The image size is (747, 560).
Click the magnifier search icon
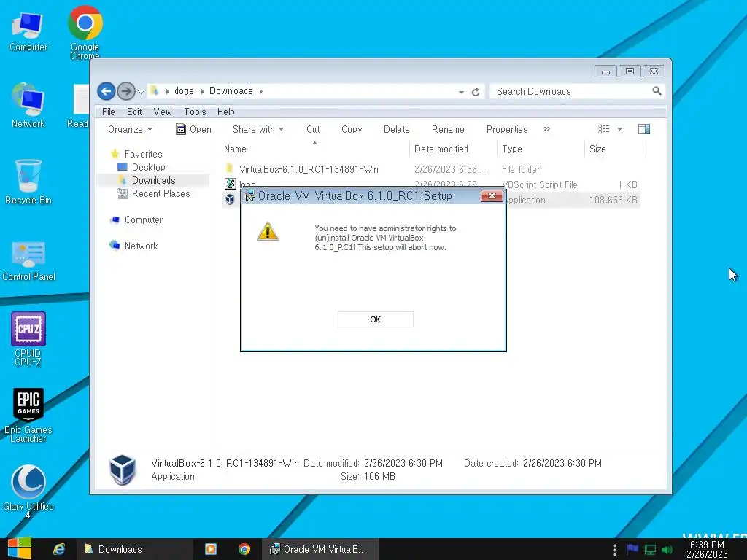click(x=657, y=90)
